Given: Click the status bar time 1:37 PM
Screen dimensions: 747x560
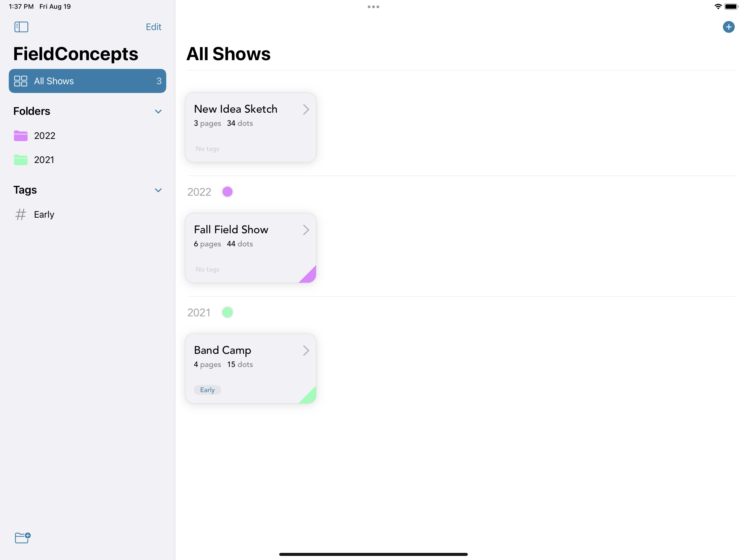Looking at the screenshot, I should coord(21,6).
